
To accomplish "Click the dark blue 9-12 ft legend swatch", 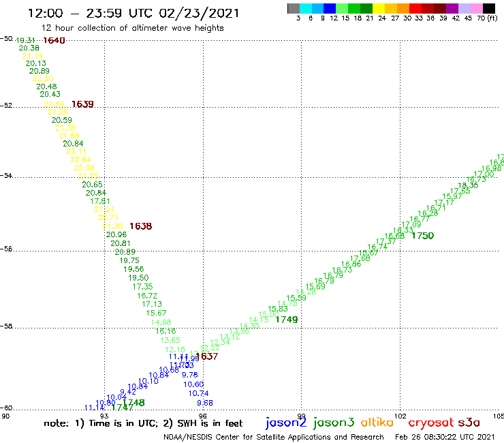I will tap(330, 8).
